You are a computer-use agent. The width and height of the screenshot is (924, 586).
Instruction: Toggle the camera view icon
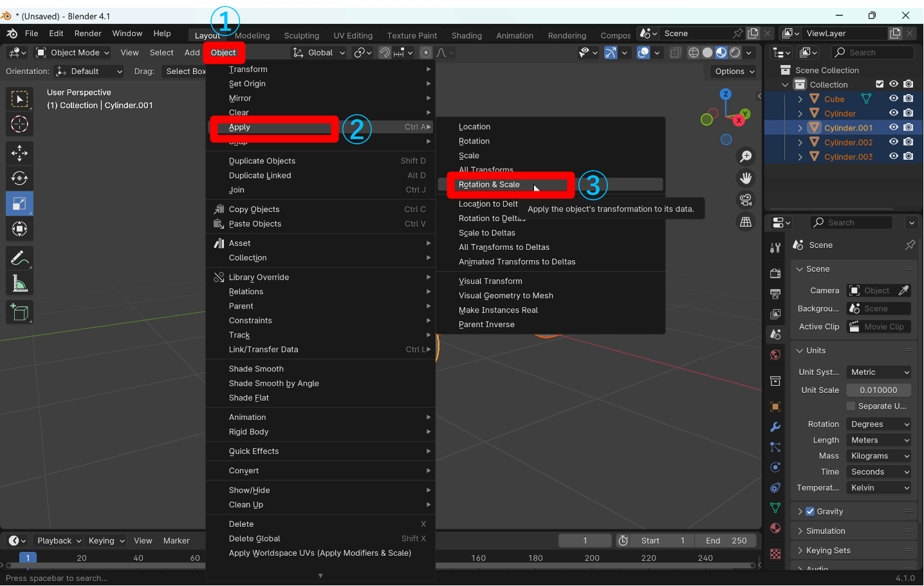point(746,200)
